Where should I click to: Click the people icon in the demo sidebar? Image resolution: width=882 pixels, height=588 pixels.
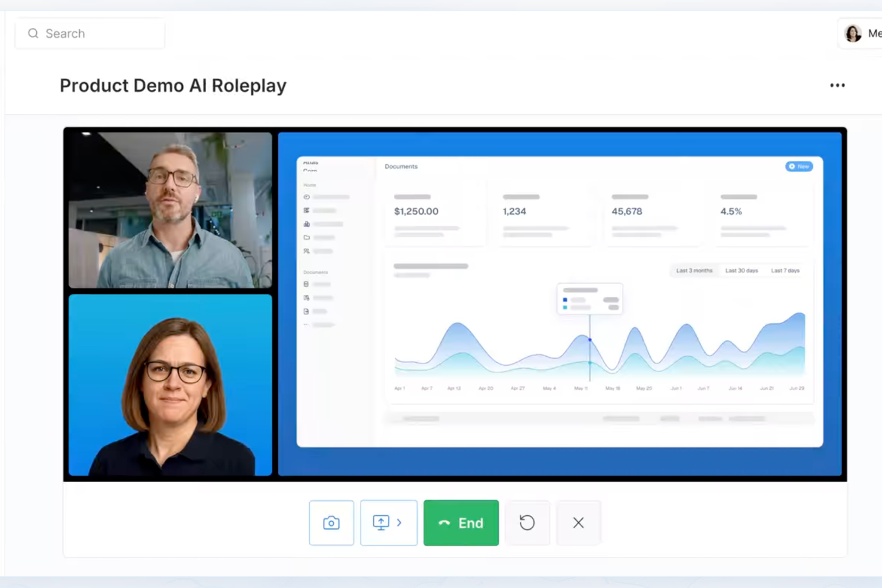pos(306,251)
